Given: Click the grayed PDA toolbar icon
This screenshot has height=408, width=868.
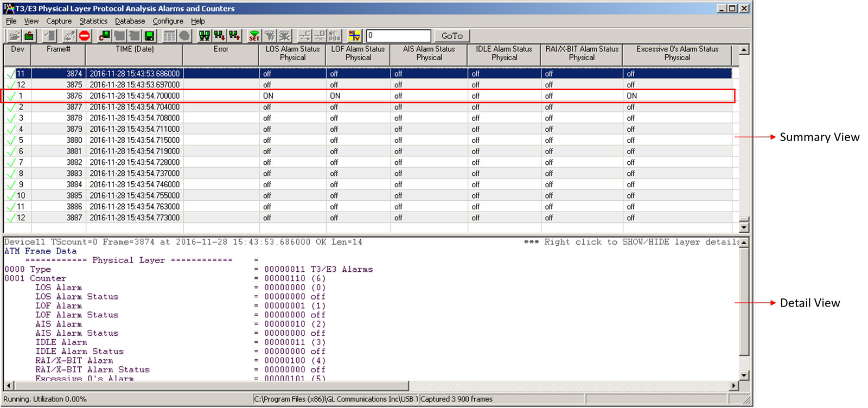Looking at the screenshot, I should pyautogui.click(x=334, y=36).
